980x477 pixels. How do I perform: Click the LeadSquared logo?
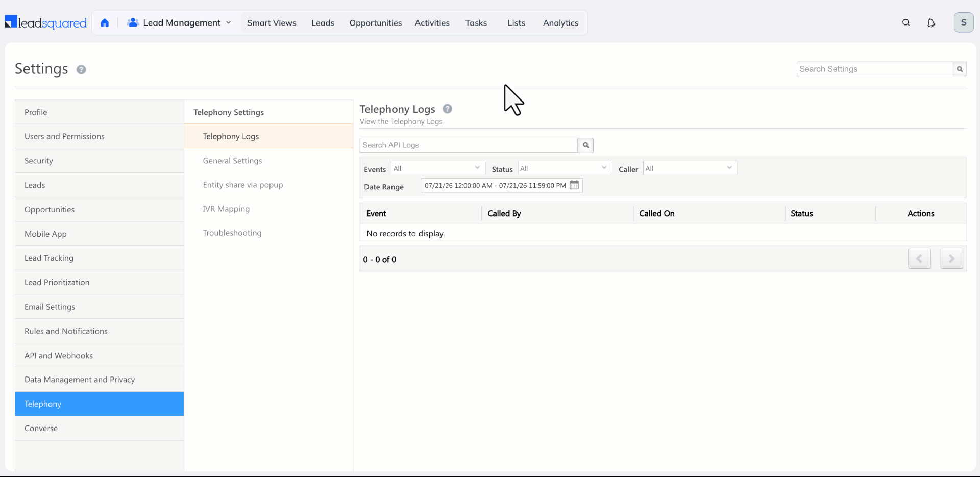click(46, 22)
